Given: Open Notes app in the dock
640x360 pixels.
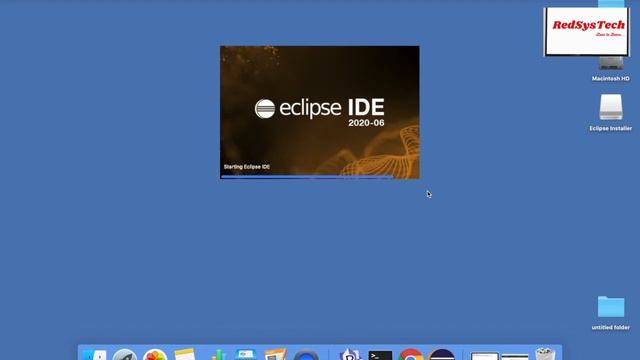Looking at the screenshot, I should point(185,354).
